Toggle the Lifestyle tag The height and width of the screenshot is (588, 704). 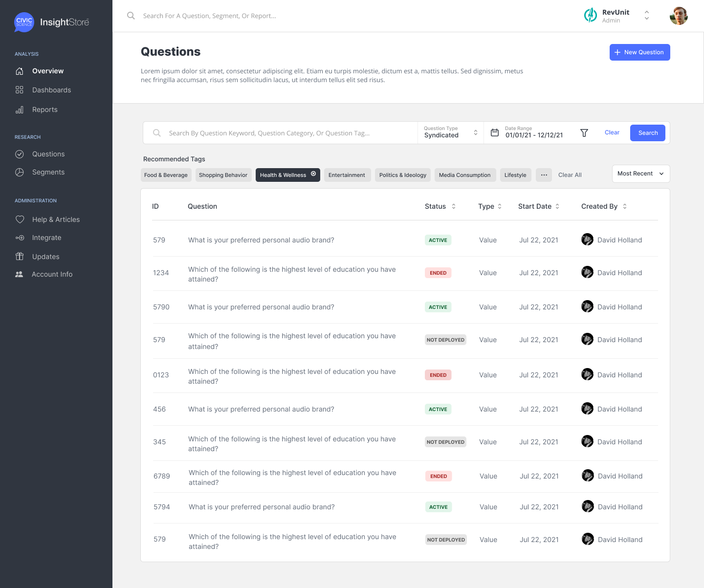pyautogui.click(x=515, y=175)
